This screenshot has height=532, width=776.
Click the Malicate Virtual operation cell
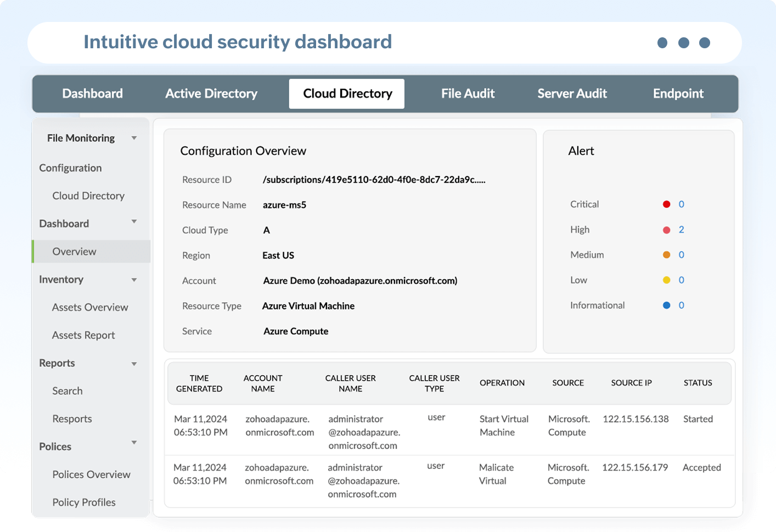tap(496, 474)
